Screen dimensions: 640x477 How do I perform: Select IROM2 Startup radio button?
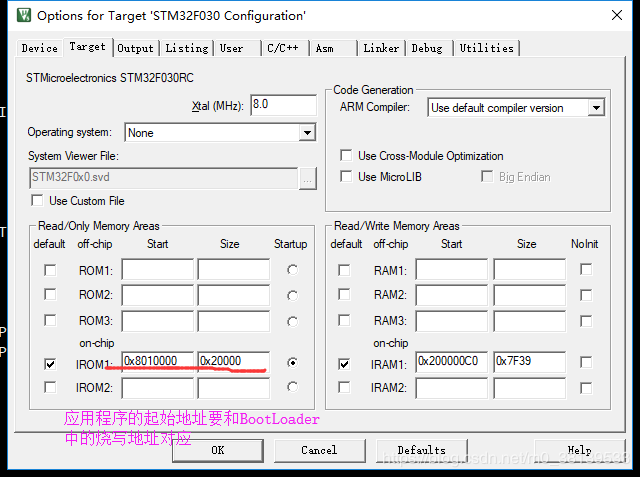click(x=292, y=387)
